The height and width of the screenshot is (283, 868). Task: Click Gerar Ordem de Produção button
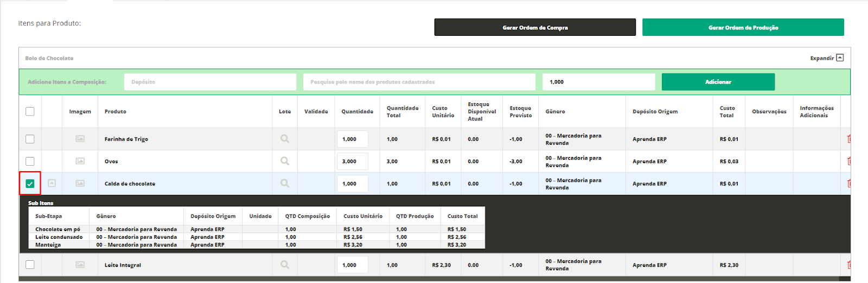tap(743, 27)
